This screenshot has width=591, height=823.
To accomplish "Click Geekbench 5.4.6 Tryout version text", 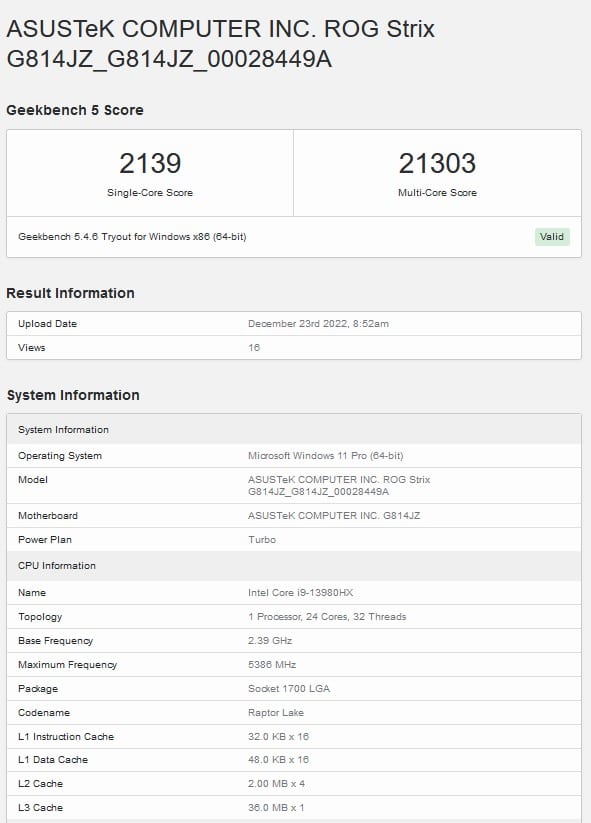I will click(x=132, y=237).
